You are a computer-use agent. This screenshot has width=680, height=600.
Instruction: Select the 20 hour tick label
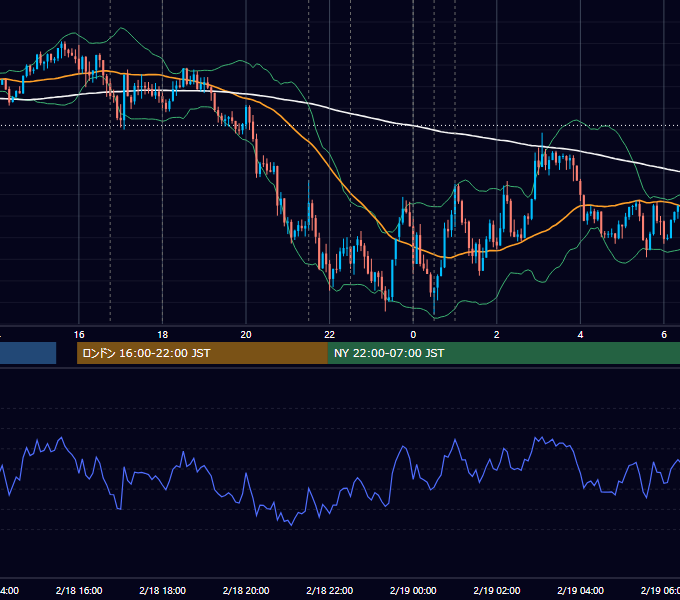pyautogui.click(x=246, y=335)
